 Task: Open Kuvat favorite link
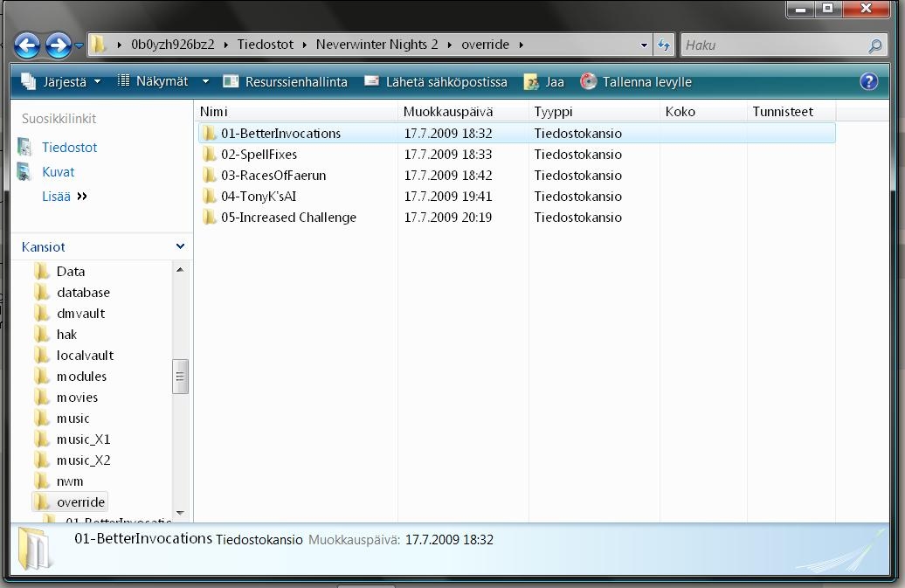58,172
